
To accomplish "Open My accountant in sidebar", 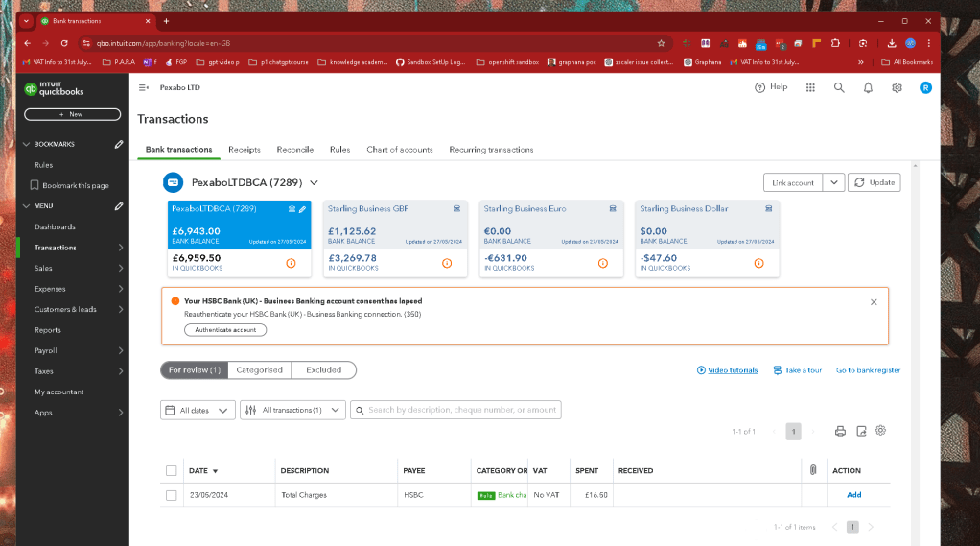I will coord(58,392).
